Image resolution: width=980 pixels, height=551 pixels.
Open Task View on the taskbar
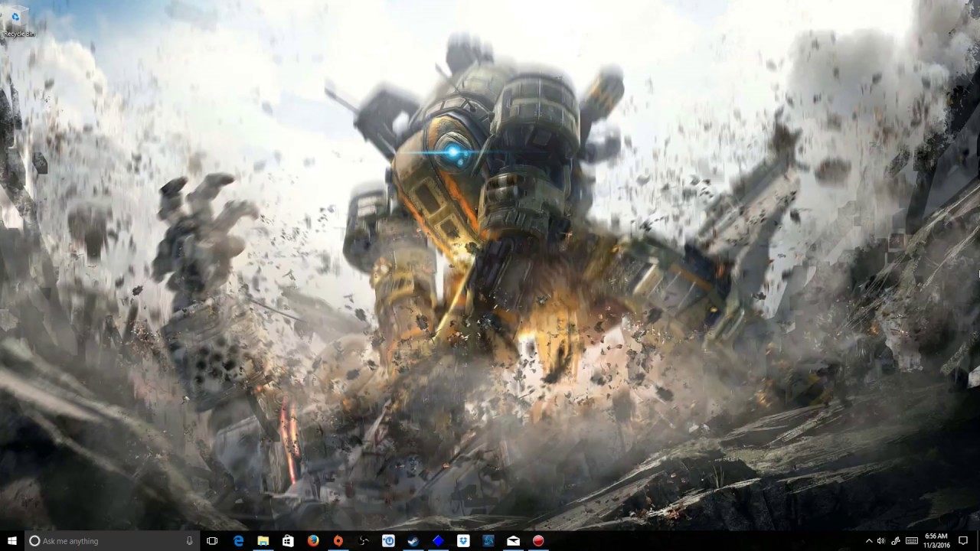click(x=212, y=541)
